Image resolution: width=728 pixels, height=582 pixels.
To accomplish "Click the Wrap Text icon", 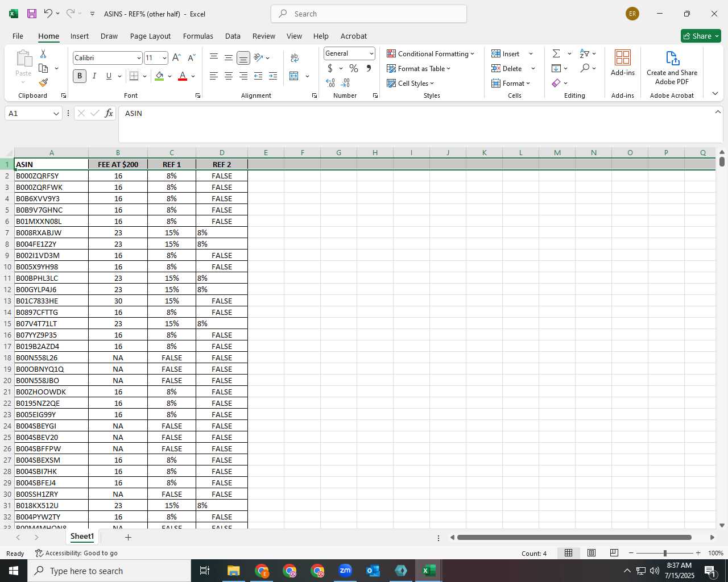I will (295, 57).
